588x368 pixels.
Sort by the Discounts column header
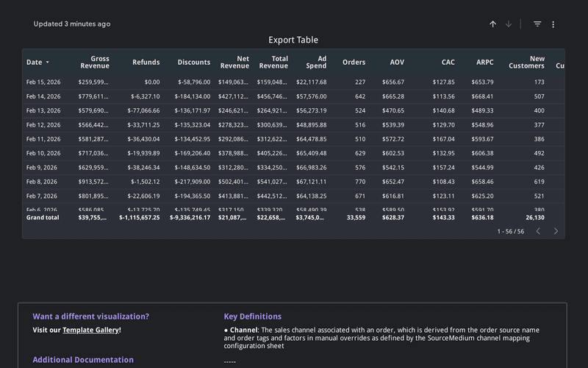coord(193,63)
